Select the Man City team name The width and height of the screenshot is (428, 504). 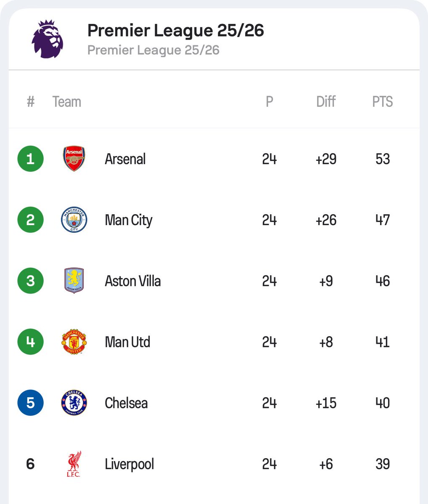click(x=128, y=220)
